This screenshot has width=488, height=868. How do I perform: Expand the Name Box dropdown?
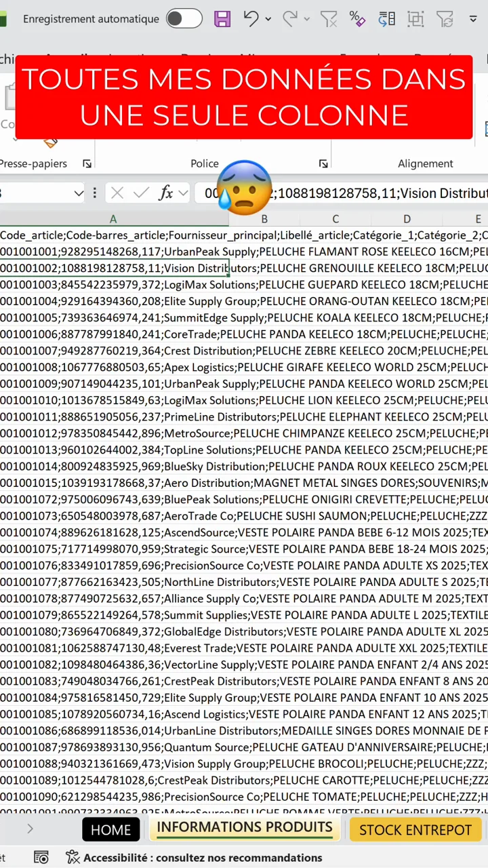tap(78, 193)
